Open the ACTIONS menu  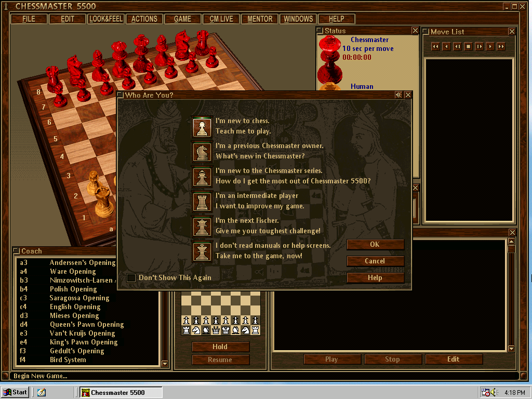[144, 19]
